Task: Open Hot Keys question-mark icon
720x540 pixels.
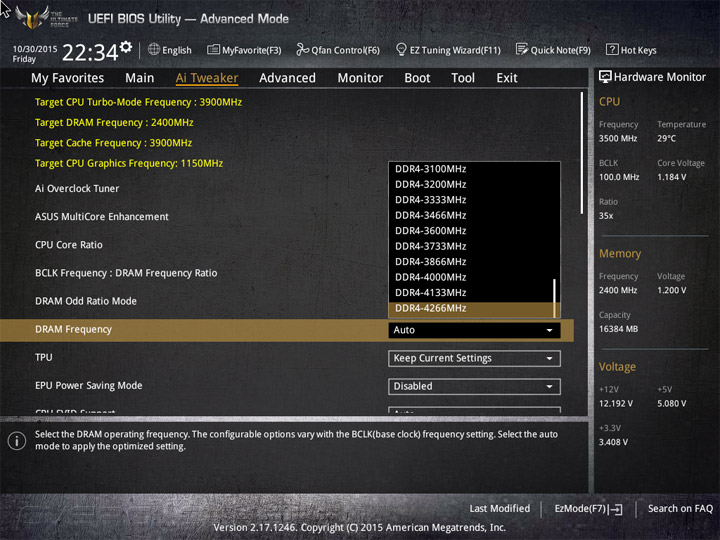Action: [x=612, y=50]
